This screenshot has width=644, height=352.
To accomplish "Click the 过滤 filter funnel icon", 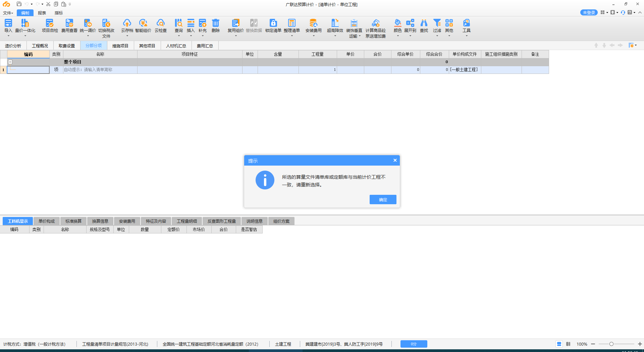I will tap(437, 23).
